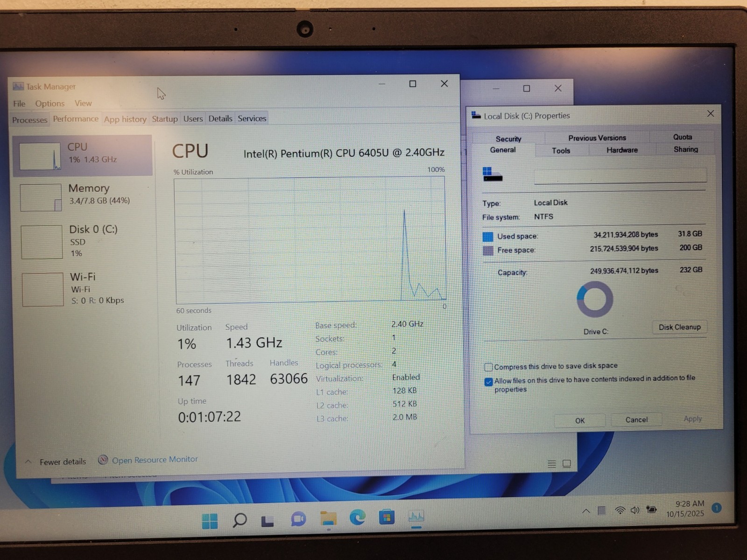Launch the Chat app from the taskbar

pos(298,519)
